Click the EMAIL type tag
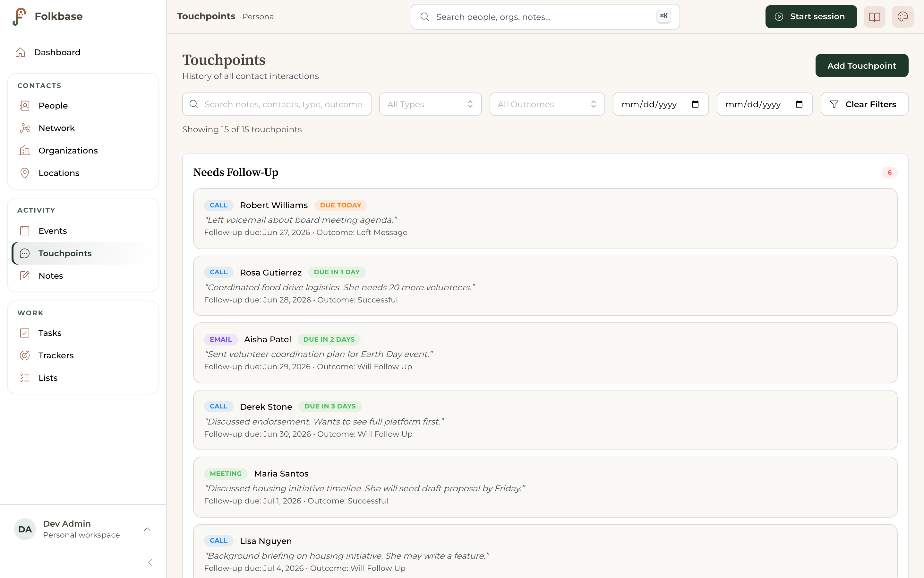 (221, 339)
